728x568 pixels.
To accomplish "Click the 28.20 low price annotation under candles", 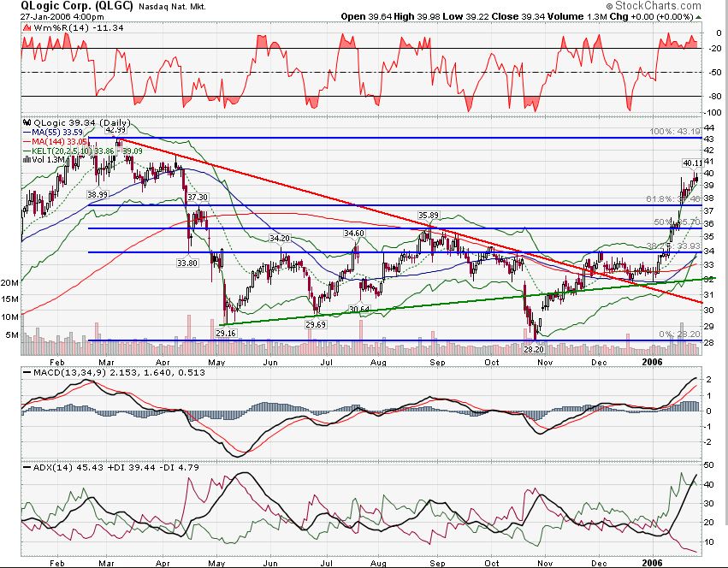I will [534, 349].
